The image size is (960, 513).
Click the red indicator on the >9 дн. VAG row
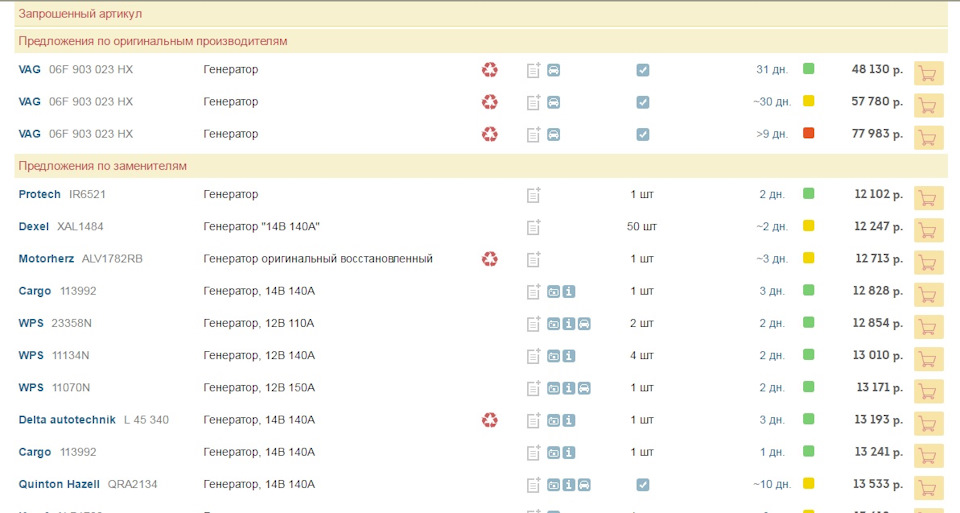[809, 133]
